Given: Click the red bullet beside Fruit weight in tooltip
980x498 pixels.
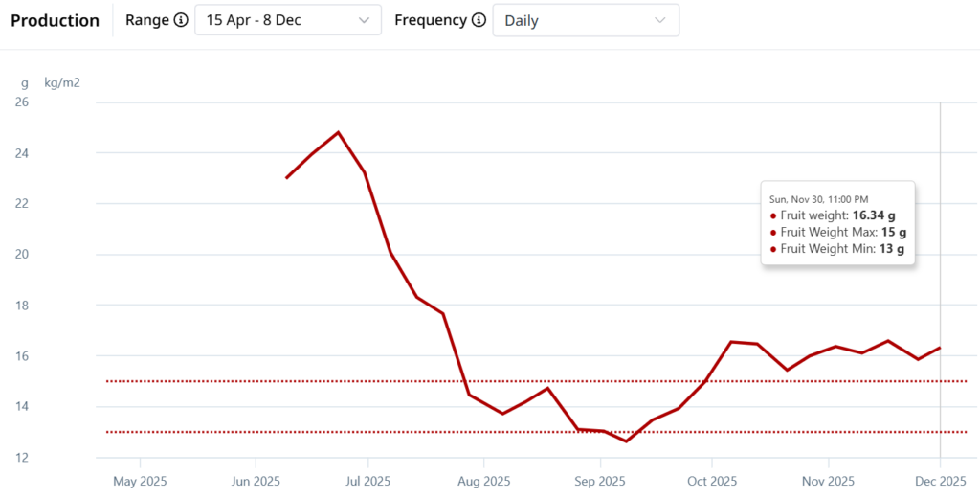Looking at the screenshot, I should (773, 215).
